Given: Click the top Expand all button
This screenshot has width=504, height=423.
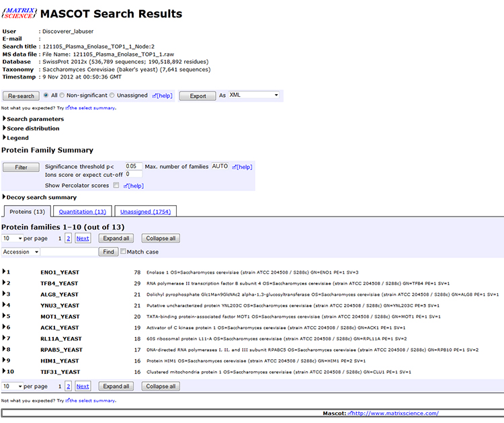Looking at the screenshot, I should pos(116,238).
